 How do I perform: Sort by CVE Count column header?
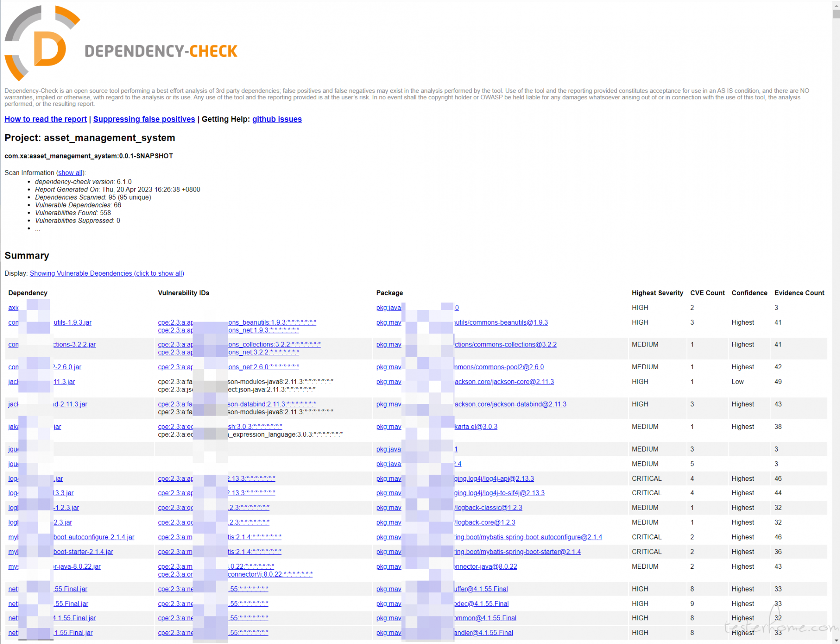(707, 293)
